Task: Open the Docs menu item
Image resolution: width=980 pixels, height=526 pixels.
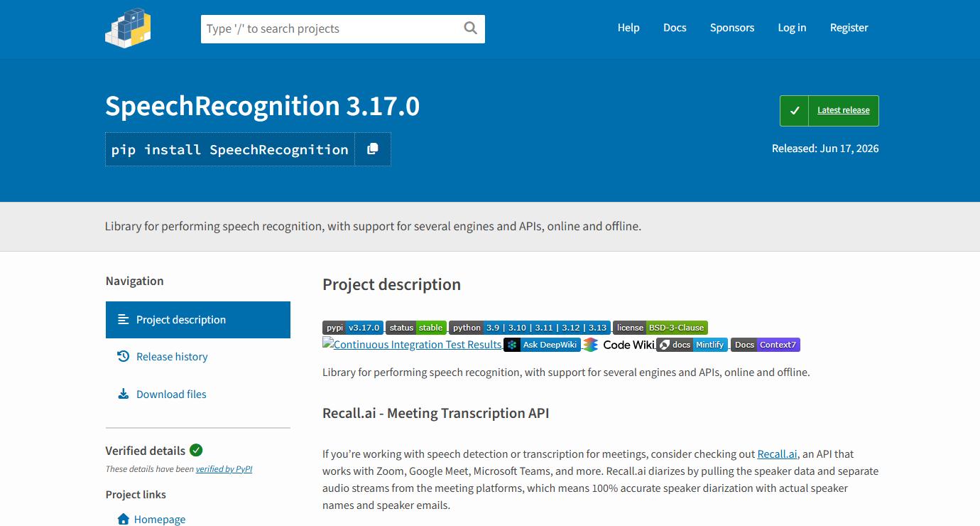Action: (x=675, y=28)
